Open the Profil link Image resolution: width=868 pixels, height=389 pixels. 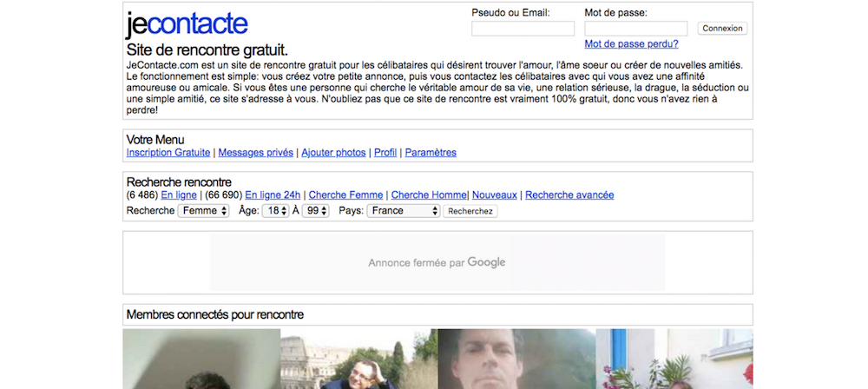click(x=385, y=152)
